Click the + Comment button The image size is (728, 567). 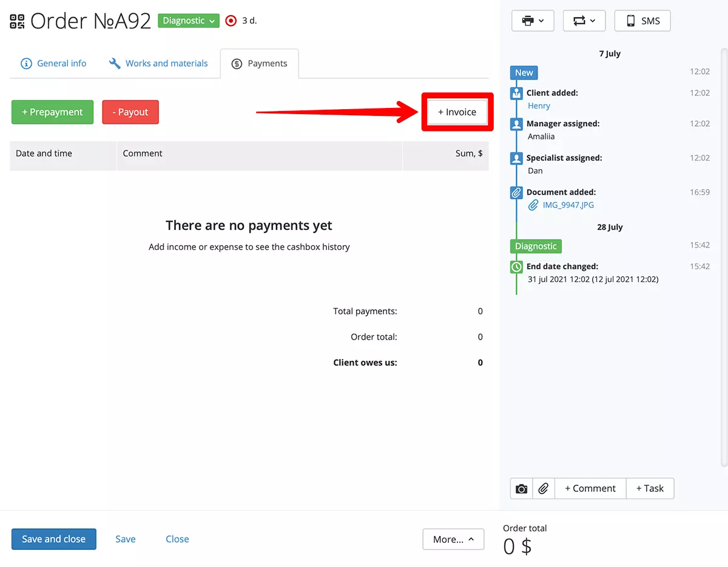click(590, 489)
